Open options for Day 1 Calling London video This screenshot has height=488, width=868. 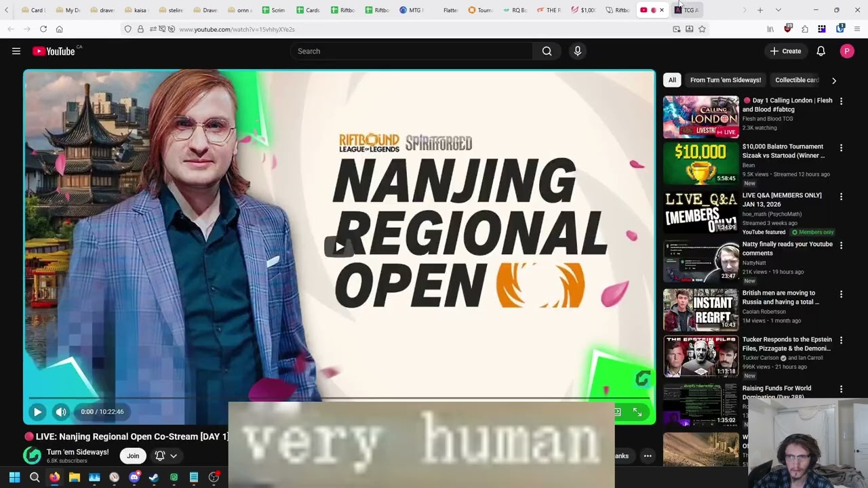(841, 101)
